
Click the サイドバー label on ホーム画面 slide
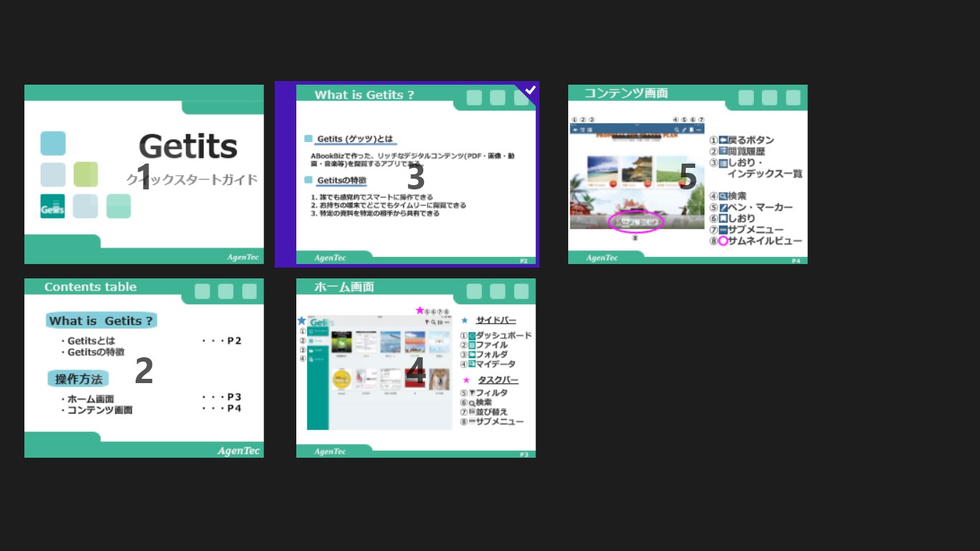pyautogui.click(x=496, y=320)
